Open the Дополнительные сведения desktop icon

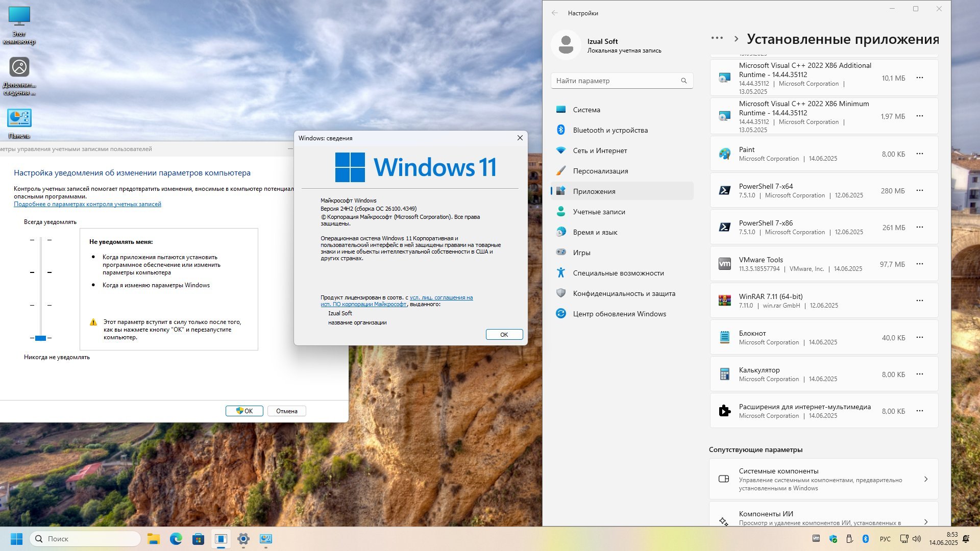coord(19,76)
